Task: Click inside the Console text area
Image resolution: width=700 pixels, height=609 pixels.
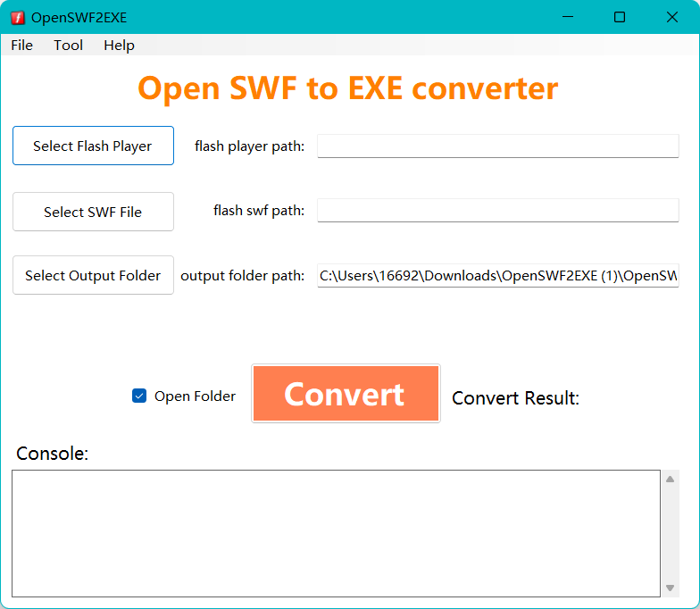Action: coord(336,533)
